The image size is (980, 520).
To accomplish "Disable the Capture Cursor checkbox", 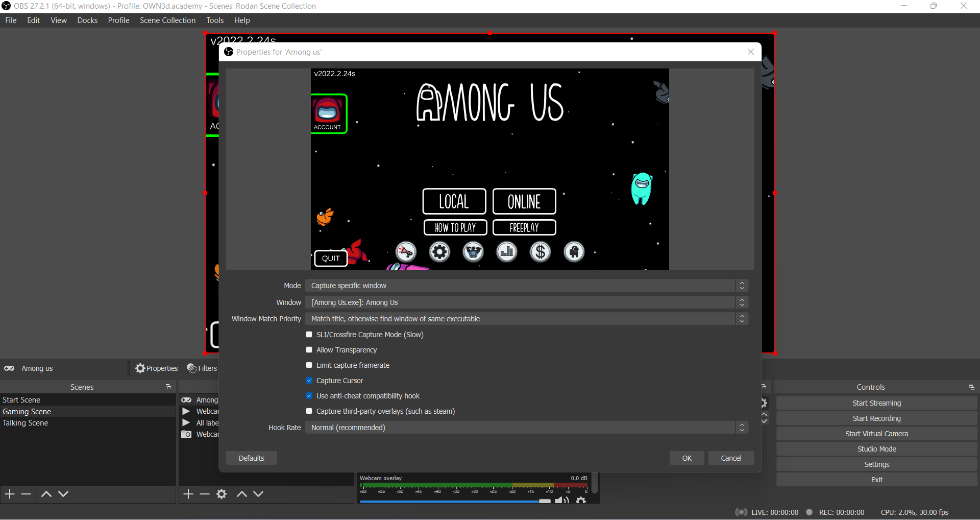I will (x=309, y=381).
